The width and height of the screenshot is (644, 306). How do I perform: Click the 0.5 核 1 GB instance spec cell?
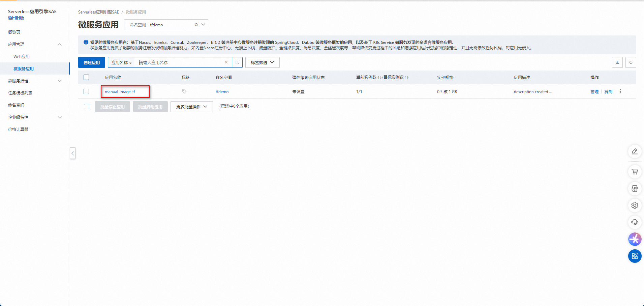click(447, 92)
